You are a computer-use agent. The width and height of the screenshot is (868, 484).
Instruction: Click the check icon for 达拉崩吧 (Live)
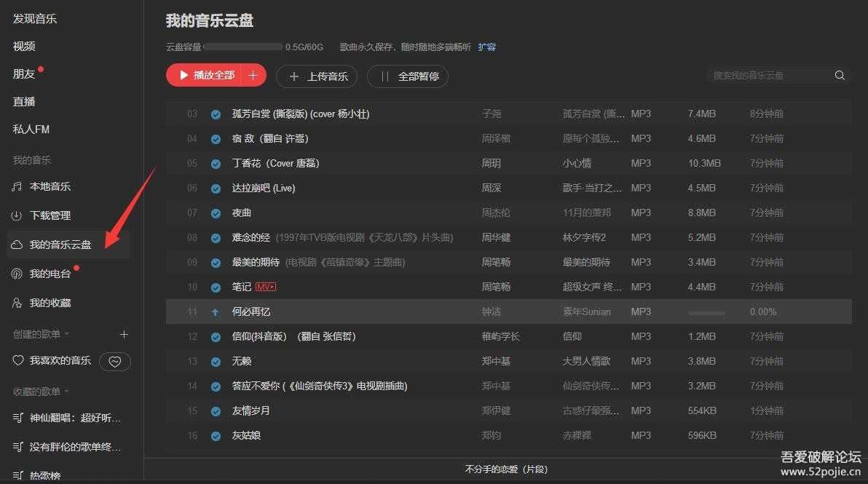pyautogui.click(x=216, y=189)
